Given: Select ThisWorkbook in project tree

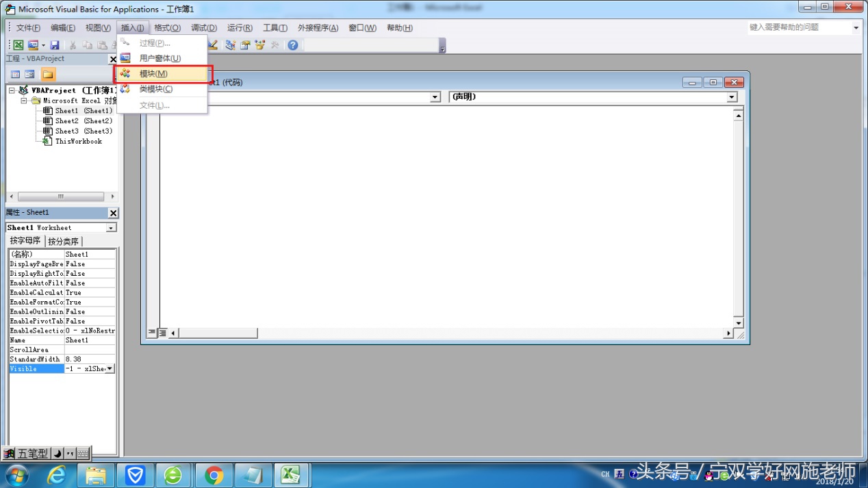Looking at the screenshot, I should click(x=78, y=141).
